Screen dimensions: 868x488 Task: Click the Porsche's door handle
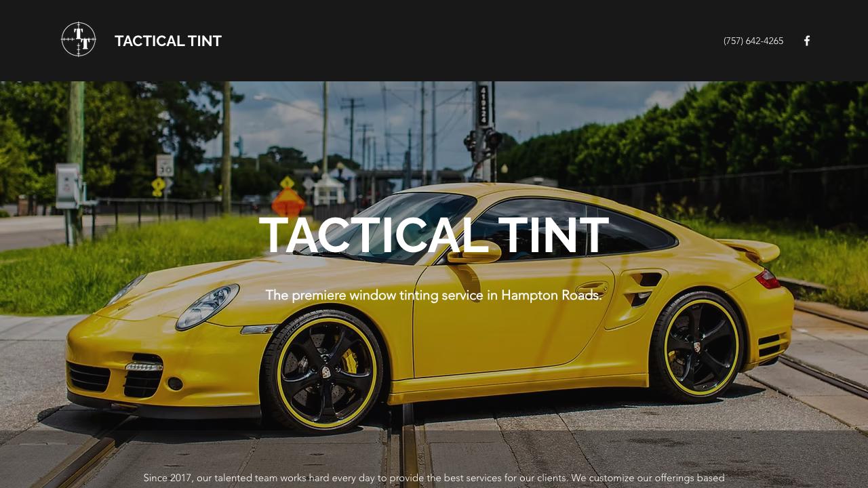pos(591,287)
